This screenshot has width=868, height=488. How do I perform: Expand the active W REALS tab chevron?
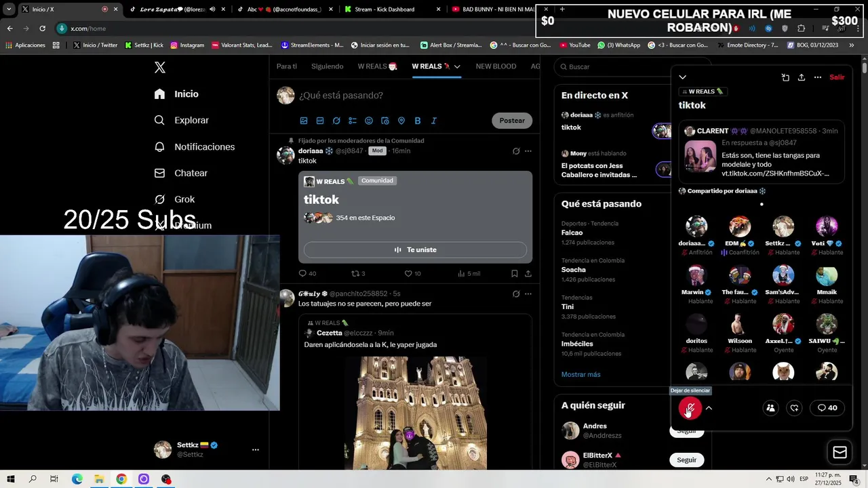coord(457,66)
